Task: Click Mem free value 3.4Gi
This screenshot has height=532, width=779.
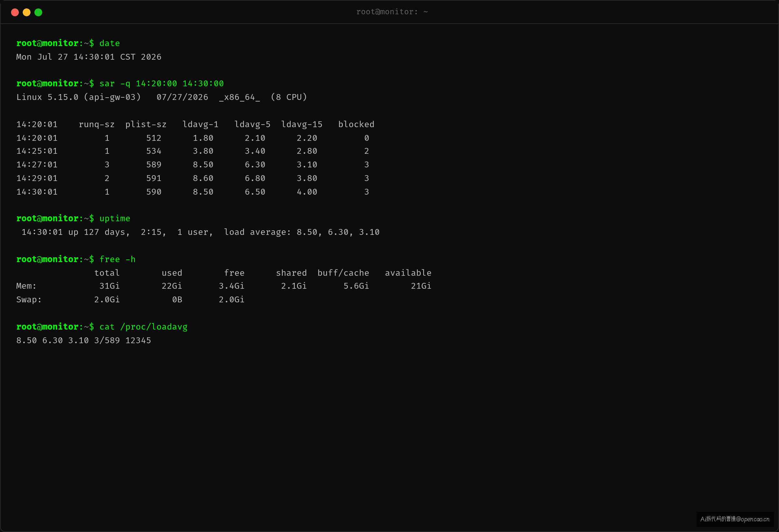Action: coord(232,286)
